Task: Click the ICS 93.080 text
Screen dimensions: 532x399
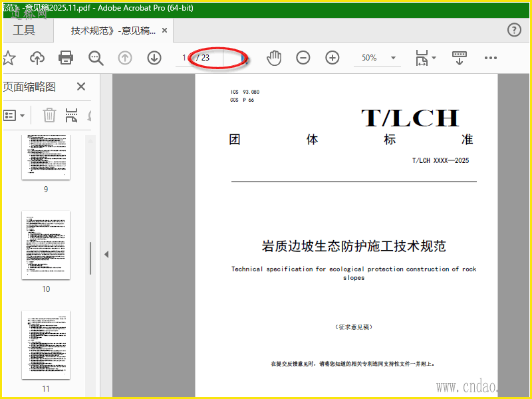Action: (245, 92)
